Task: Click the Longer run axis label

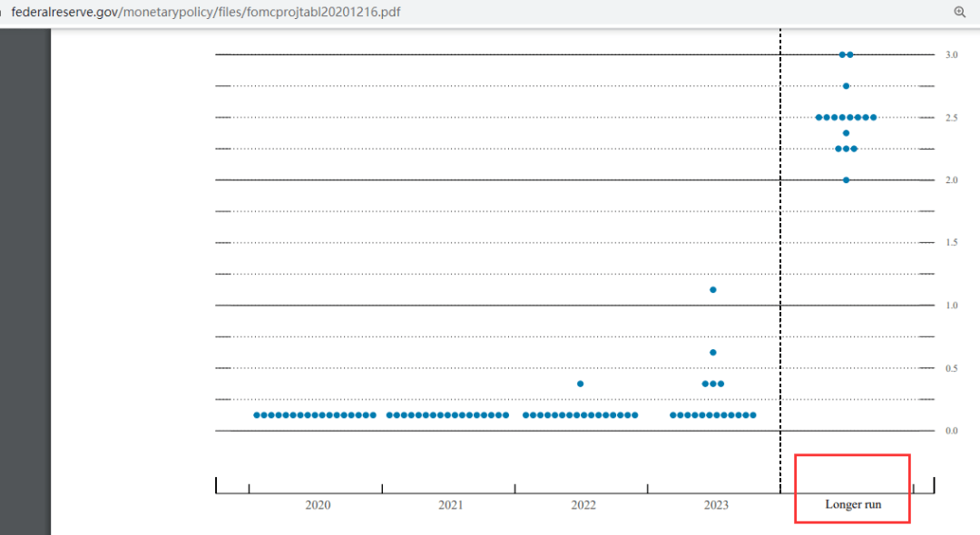Action: (x=853, y=504)
